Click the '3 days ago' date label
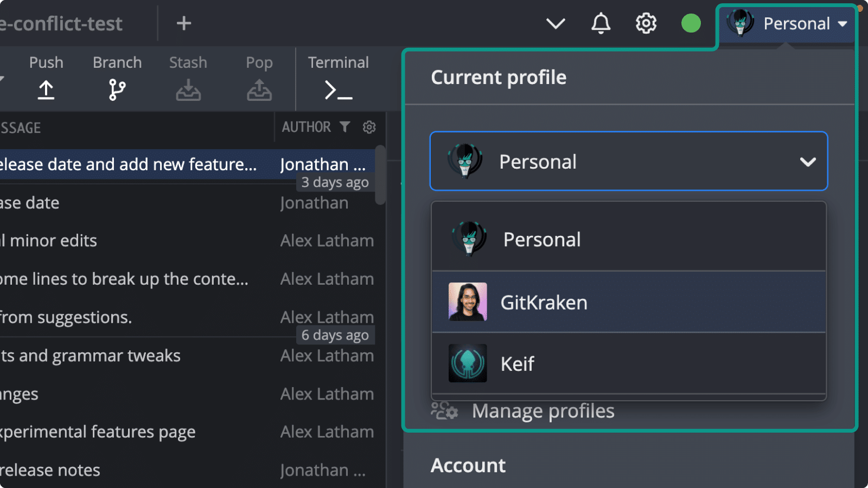 point(335,183)
